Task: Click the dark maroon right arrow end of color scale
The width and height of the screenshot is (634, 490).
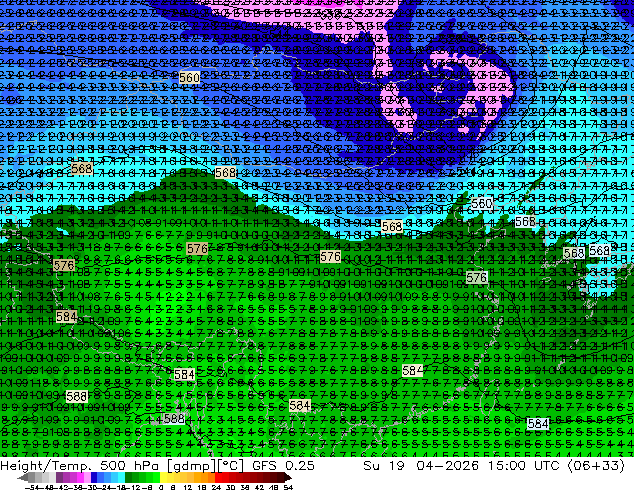Action: (x=287, y=478)
